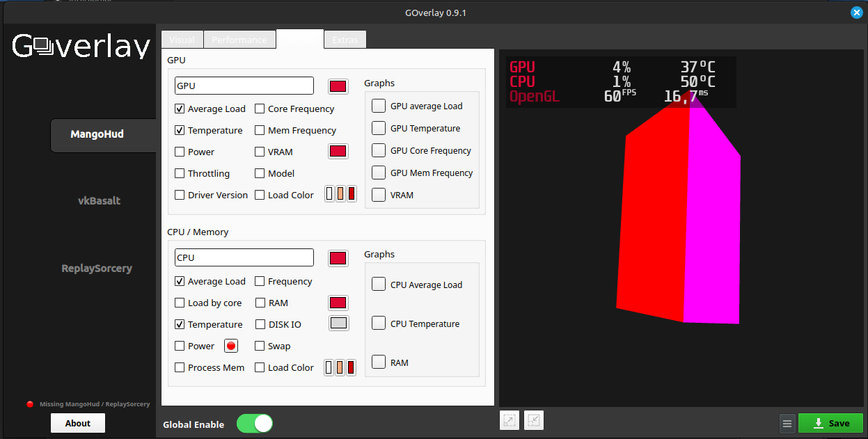Check GPU Temperature graph option

(x=379, y=128)
